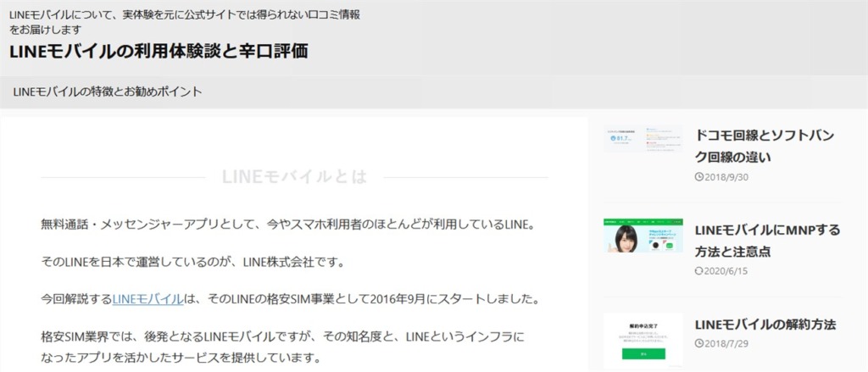868x372 pixels.
Task: Open article ドコモ回線とソフトバンク回線の違い
Action: click(x=765, y=147)
